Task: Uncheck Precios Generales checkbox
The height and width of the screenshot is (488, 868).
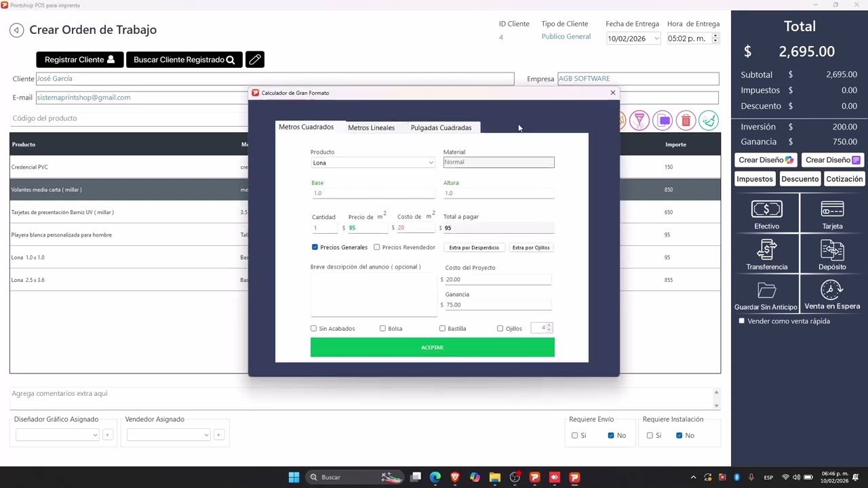Action: (x=315, y=247)
